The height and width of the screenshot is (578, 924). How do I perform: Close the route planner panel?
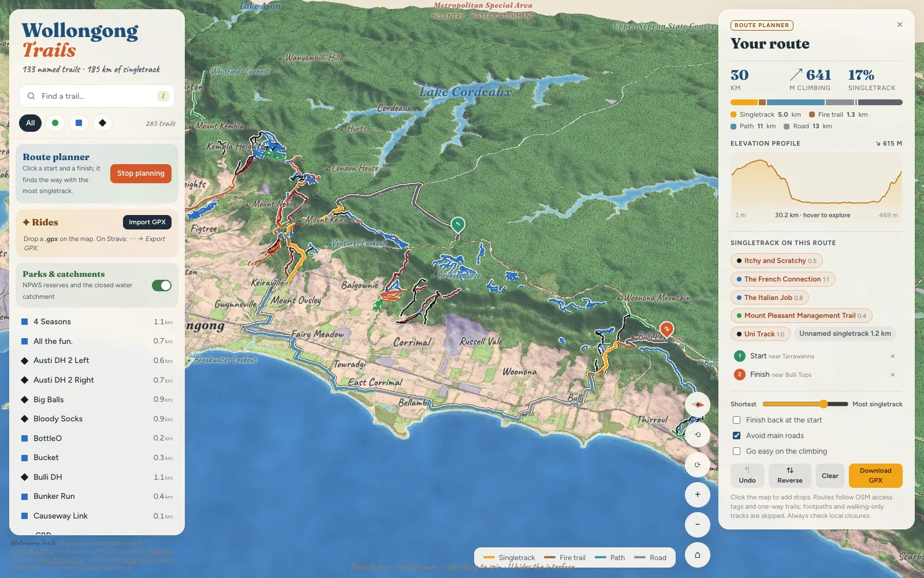click(x=900, y=25)
